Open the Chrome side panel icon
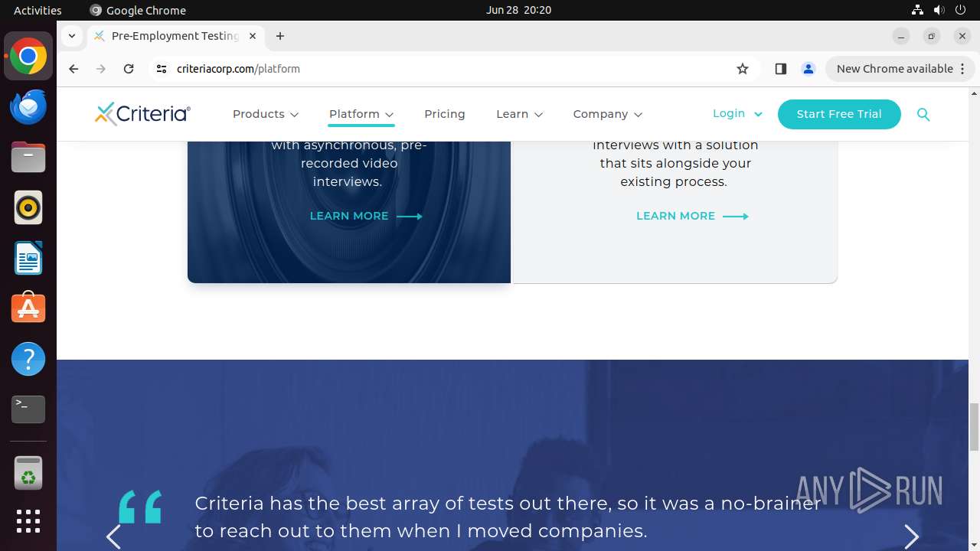 (x=780, y=69)
